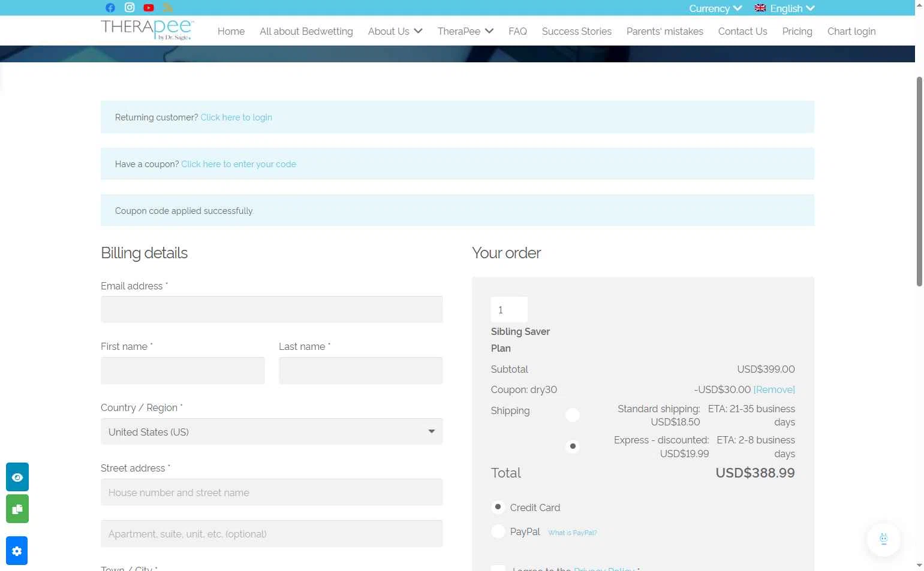Image resolution: width=924 pixels, height=571 pixels.
Task: Select Standard shipping radio option
Action: coord(573,415)
